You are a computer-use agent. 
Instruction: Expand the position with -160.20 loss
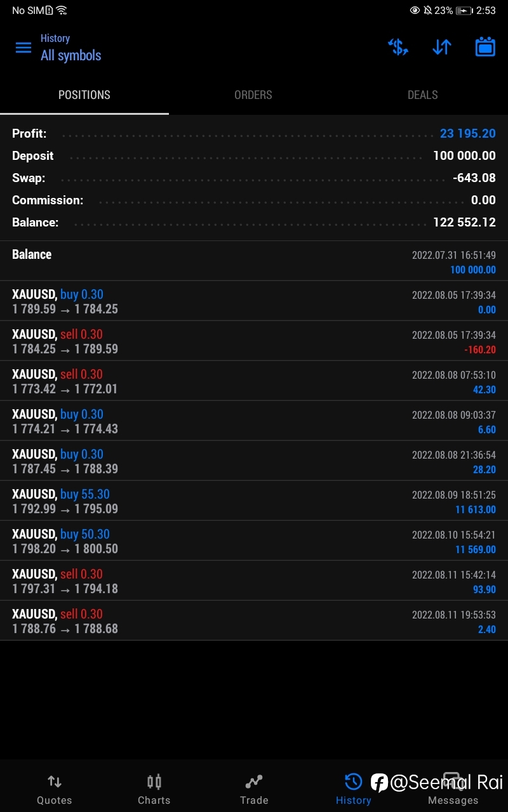click(254, 341)
